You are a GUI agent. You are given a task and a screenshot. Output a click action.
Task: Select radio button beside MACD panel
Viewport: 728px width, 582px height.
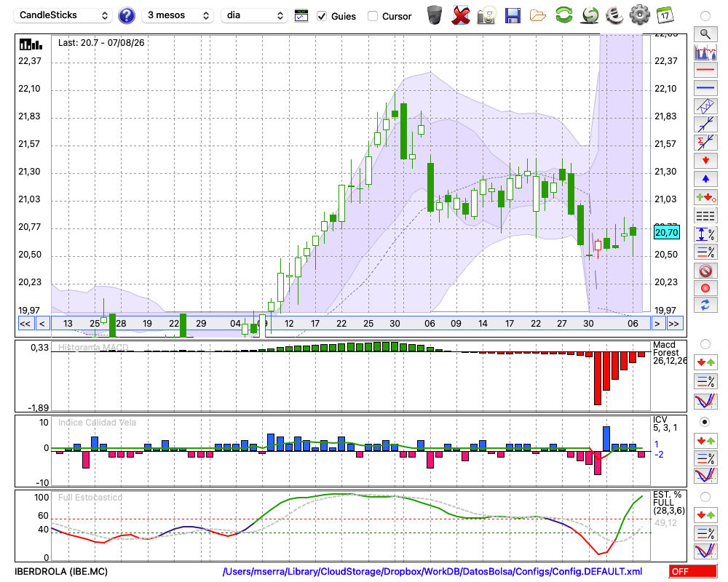point(705,344)
